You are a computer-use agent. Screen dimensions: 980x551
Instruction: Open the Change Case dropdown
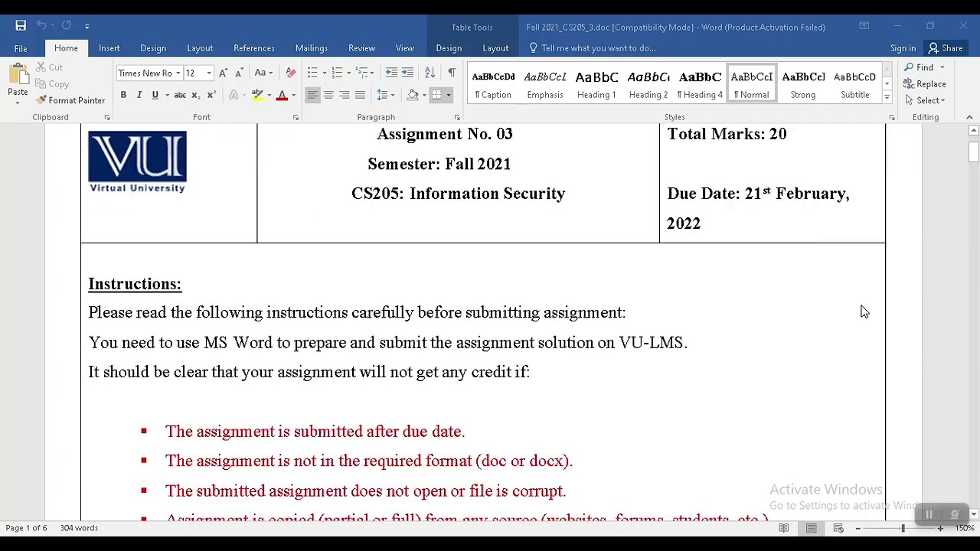(x=263, y=73)
